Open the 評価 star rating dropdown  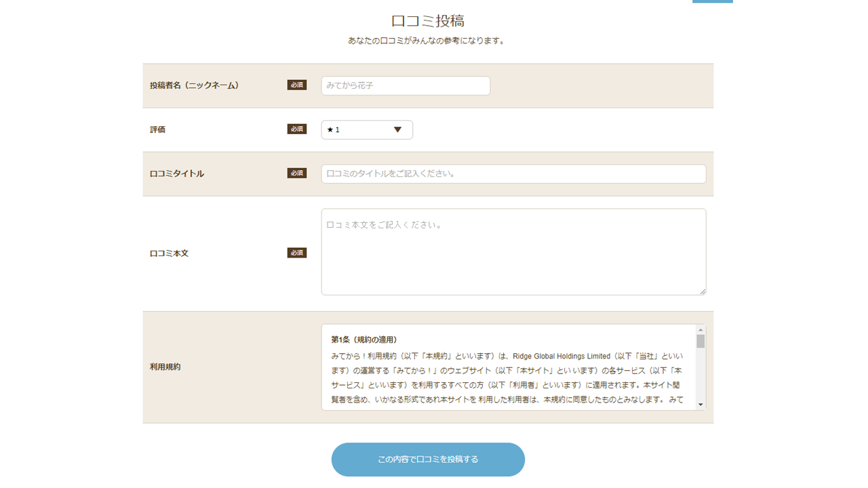click(x=367, y=129)
